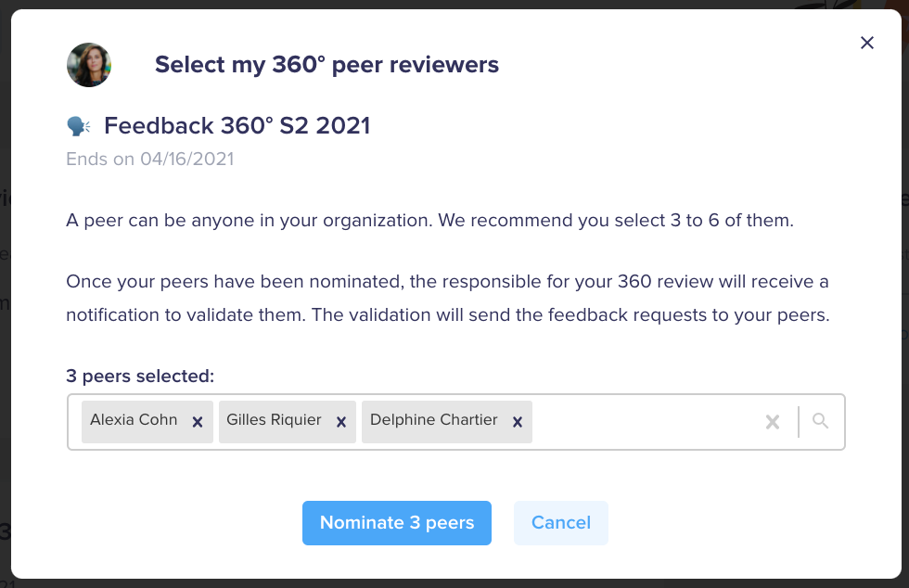This screenshot has height=588, width=909.
Task: Close the peer reviewers dialog
Action: [866, 43]
